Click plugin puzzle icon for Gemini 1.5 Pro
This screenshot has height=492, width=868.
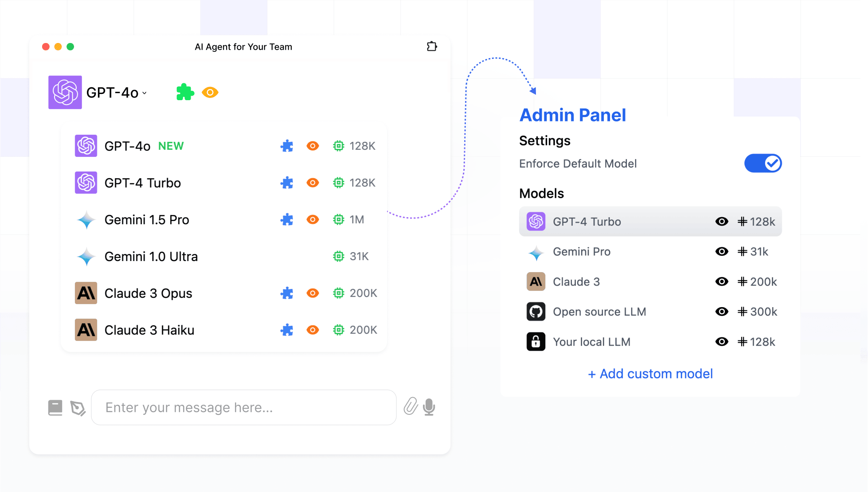[x=287, y=219]
